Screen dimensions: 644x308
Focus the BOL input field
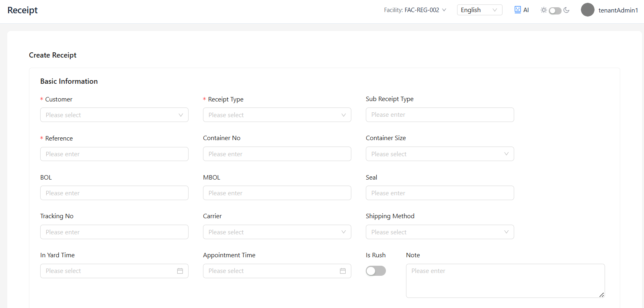114,193
